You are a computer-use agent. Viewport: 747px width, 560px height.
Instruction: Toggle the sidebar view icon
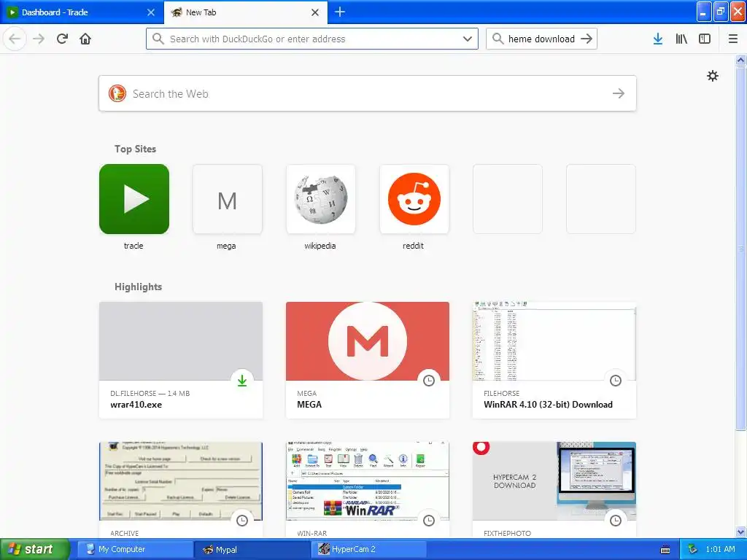click(x=705, y=39)
